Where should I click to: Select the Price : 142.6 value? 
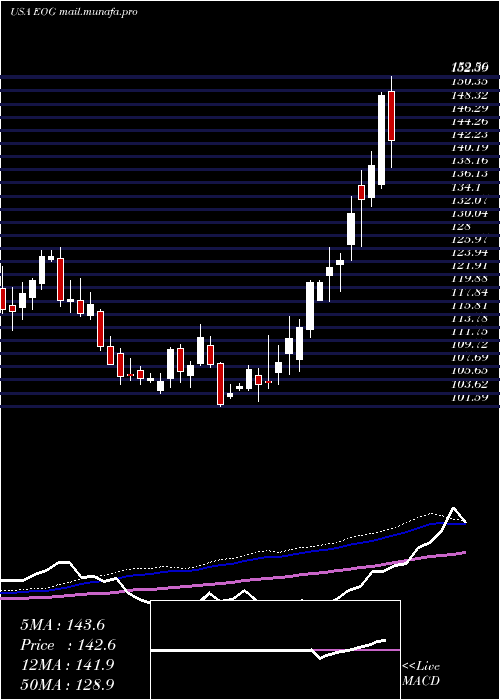[68, 645]
